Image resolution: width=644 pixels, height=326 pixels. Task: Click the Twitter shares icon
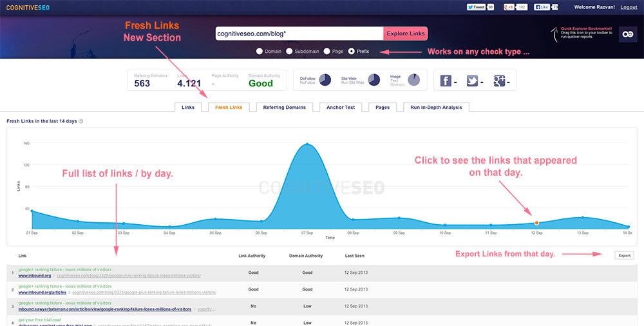[472, 81]
